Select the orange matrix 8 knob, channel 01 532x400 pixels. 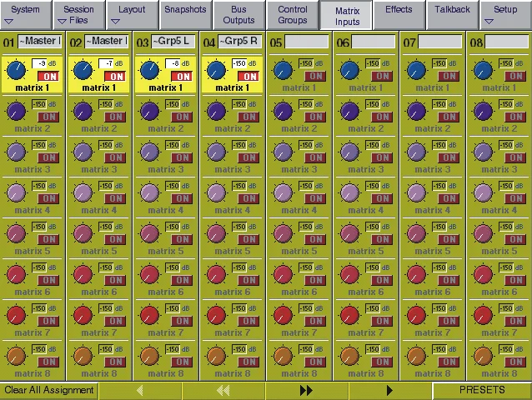16,357
